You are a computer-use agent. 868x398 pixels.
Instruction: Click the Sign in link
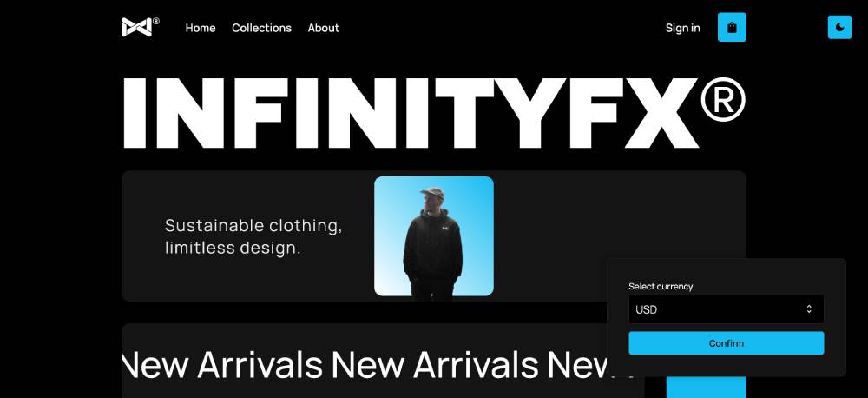click(682, 28)
